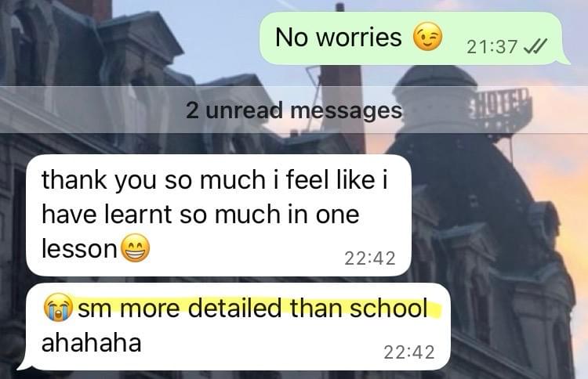Tap the '2 unread messages' divider

294,110
